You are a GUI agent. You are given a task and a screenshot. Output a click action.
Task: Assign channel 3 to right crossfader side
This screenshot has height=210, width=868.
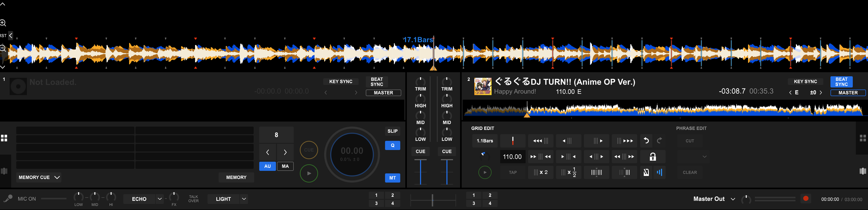[x=474, y=203]
